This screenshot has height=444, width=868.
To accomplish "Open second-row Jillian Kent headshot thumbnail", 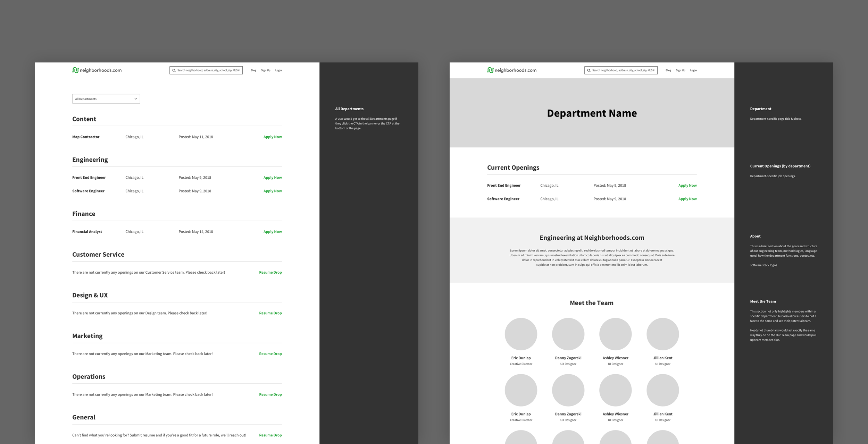I will point(662,390).
